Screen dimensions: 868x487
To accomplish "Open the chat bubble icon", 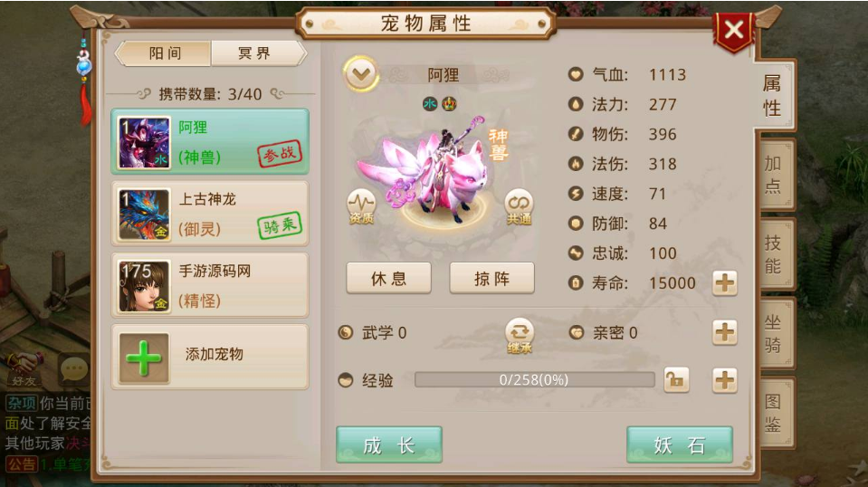I will tap(73, 369).
